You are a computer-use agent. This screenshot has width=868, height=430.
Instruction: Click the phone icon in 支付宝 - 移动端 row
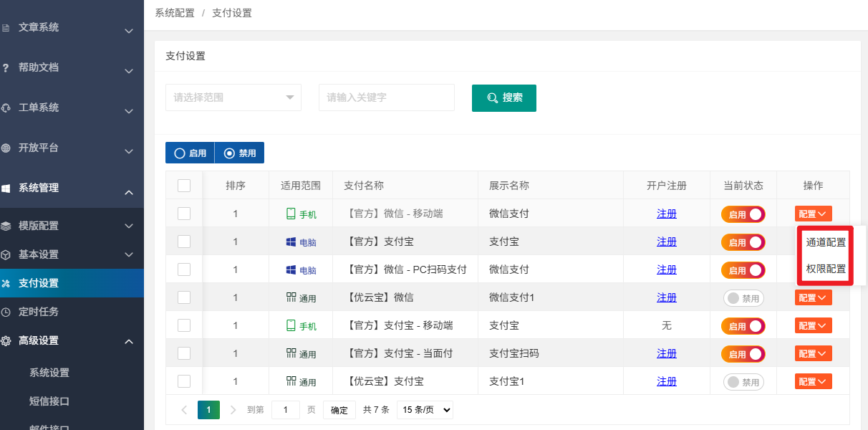tap(291, 325)
